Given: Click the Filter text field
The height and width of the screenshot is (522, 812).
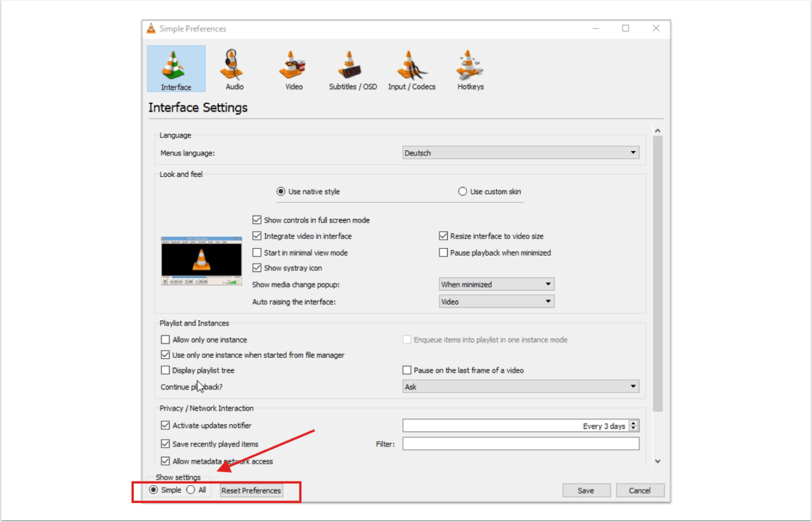Looking at the screenshot, I should pos(521,444).
